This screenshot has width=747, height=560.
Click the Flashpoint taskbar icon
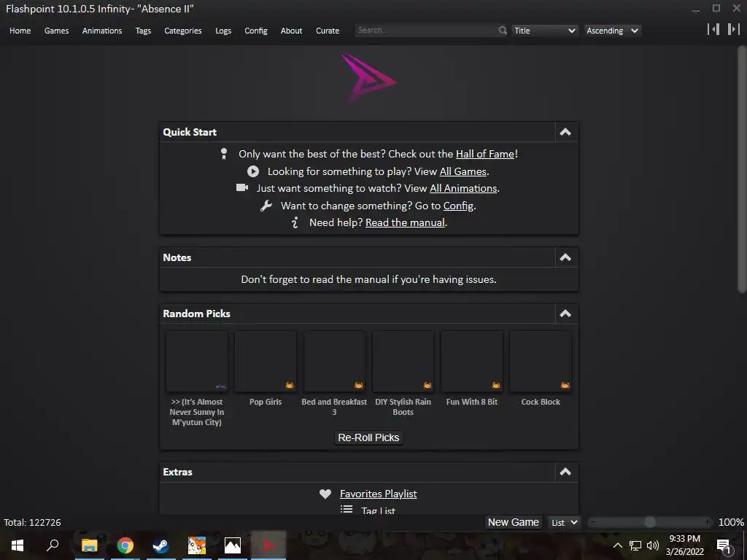(x=268, y=545)
